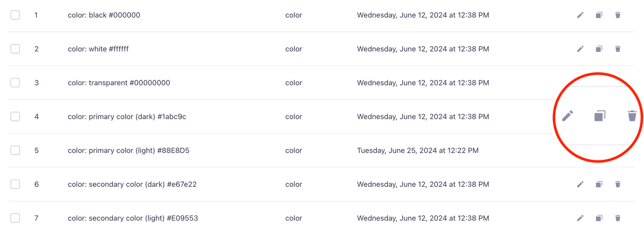This screenshot has height=234, width=644.
Task: Open the primary color (dark) #1abc9c name
Action: [x=127, y=117]
